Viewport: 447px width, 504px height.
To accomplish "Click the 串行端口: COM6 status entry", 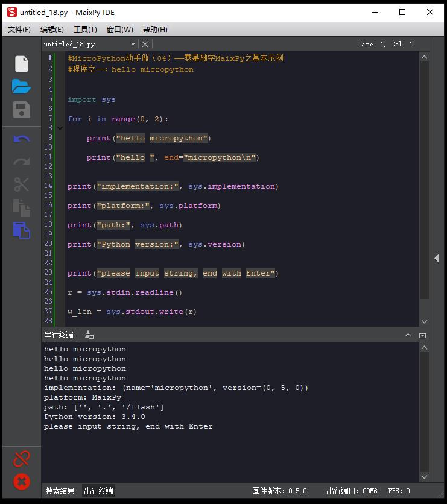I will pyautogui.click(x=352, y=491).
